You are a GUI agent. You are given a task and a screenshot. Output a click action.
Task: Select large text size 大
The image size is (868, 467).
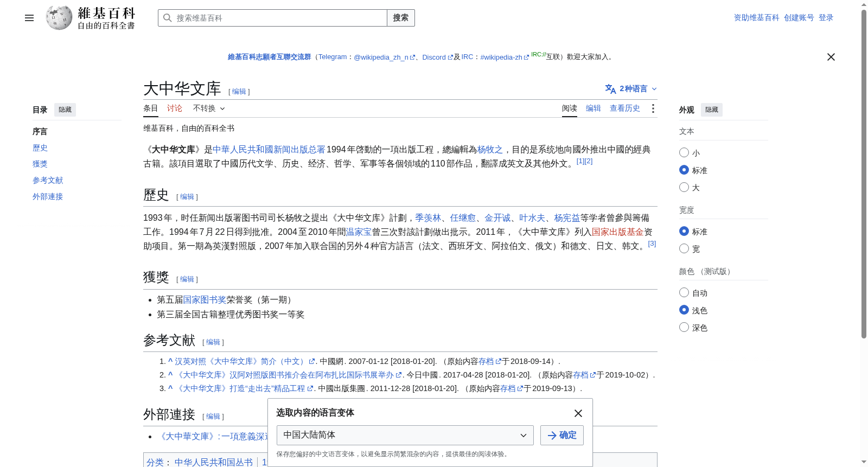684,188
